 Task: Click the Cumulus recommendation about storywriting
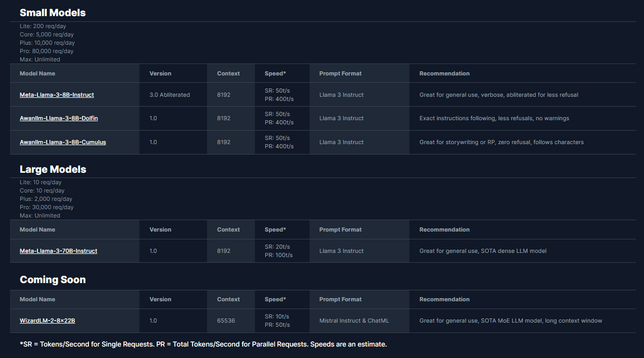pyautogui.click(x=501, y=142)
